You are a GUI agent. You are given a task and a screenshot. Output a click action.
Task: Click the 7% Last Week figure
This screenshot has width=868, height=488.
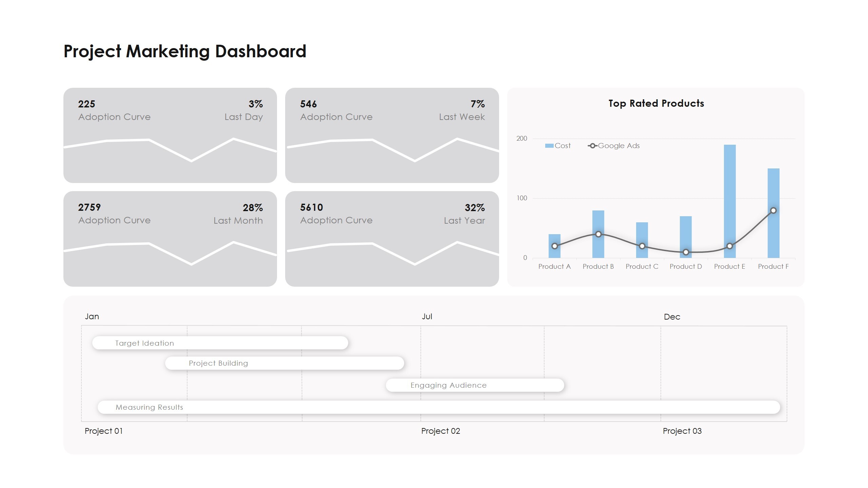[477, 104]
